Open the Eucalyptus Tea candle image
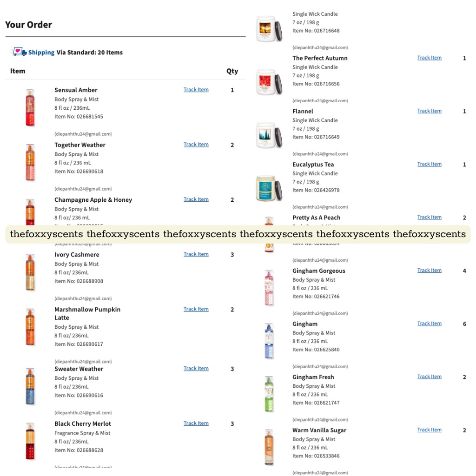Viewport: 476px width, 476px height. coord(269,188)
